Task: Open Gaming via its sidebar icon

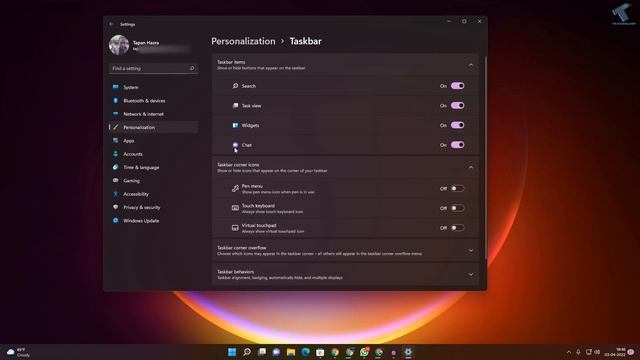Action: click(116, 180)
